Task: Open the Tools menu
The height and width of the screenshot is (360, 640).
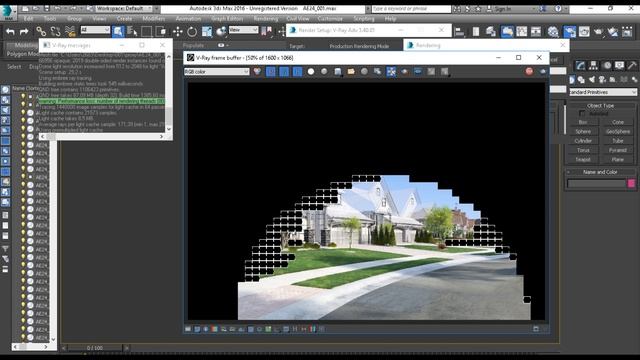Action: point(50,19)
